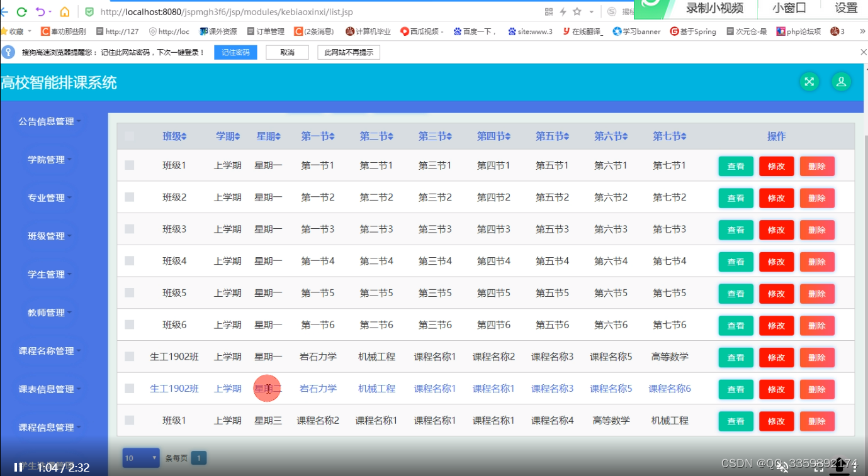Click 记住密码 button in reminder bar
The image size is (868, 476).
point(235,52)
